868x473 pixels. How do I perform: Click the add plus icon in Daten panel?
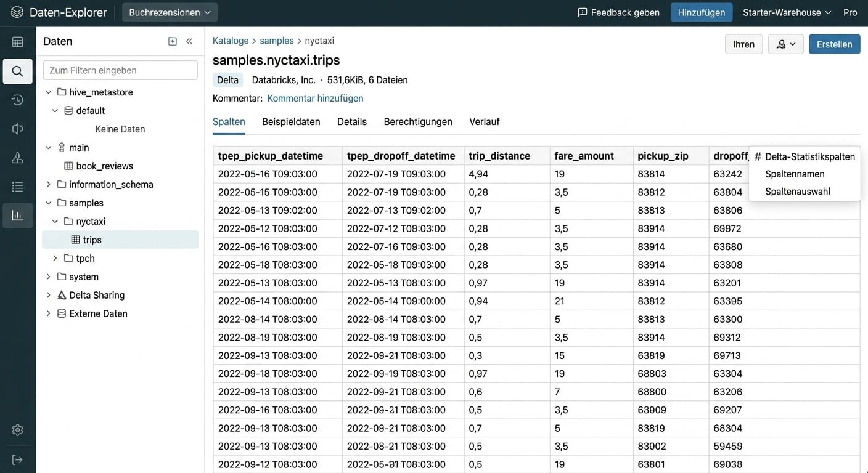(173, 41)
